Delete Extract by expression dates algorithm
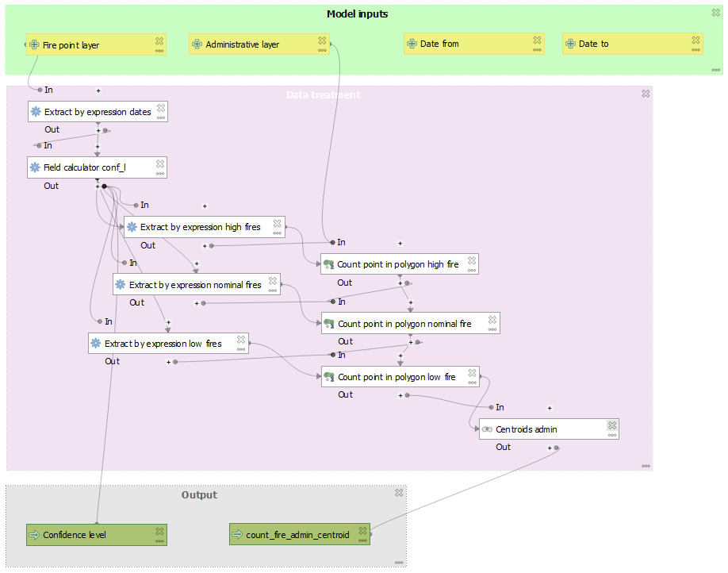Viewport: 728px width, 573px height. tap(161, 107)
